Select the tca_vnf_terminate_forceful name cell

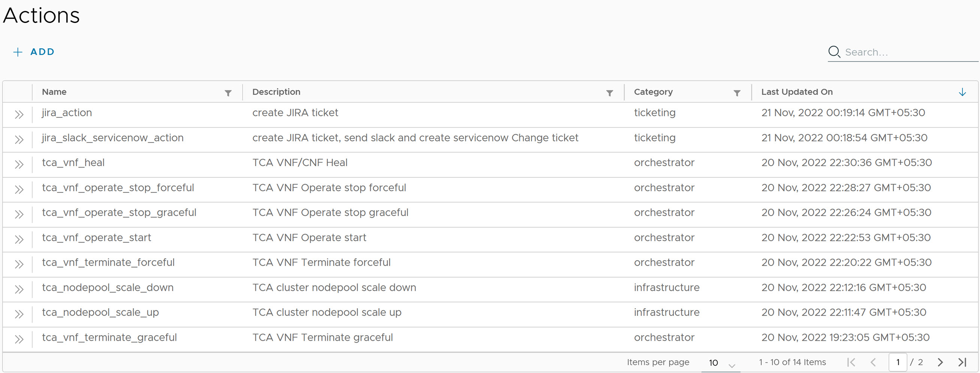click(108, 262)
